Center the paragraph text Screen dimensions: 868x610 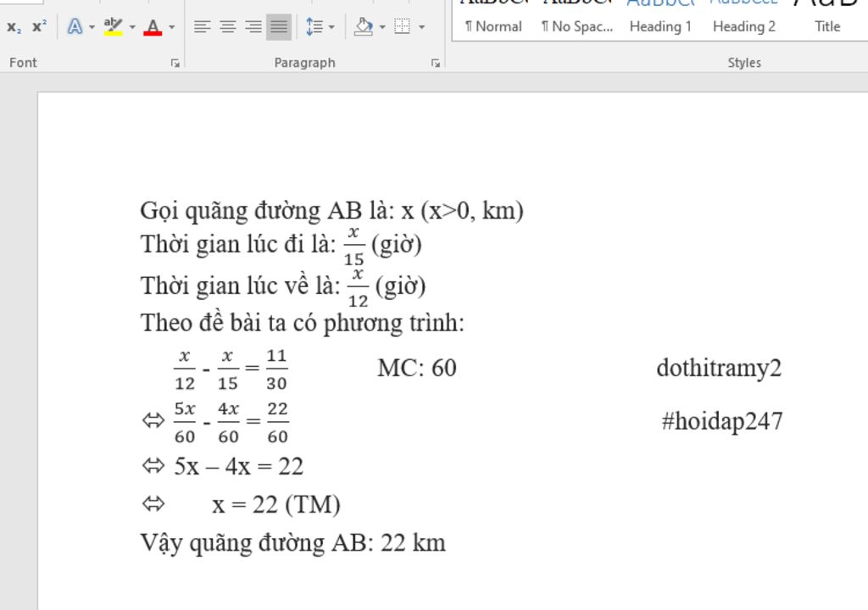click(227, 26)
